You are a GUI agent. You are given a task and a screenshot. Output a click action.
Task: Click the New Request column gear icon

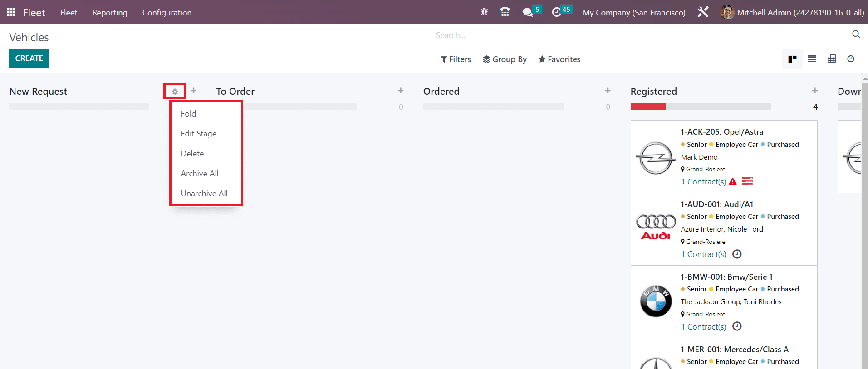(175, 91)
